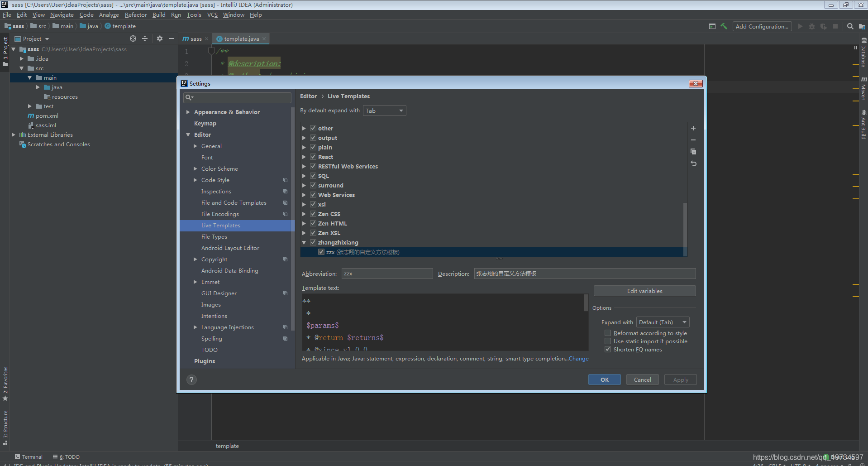
Task: Uncheck the 'other' template group
Action: (313, 128)
